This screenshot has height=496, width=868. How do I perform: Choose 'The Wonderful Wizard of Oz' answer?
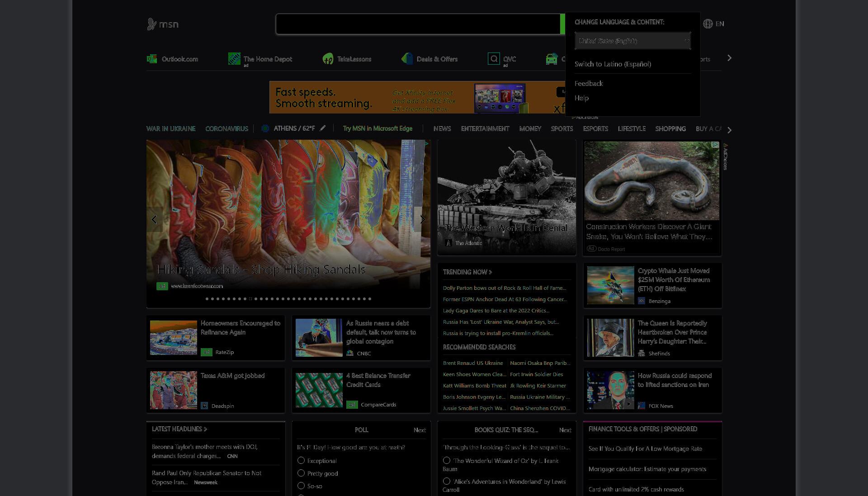[x=447, y=460]
